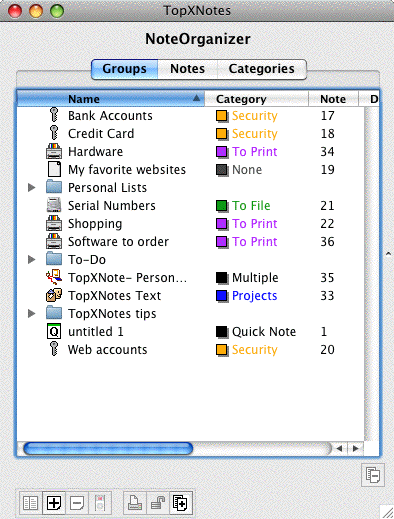
Task: Click the scroll right arrow
Action: 355,449
